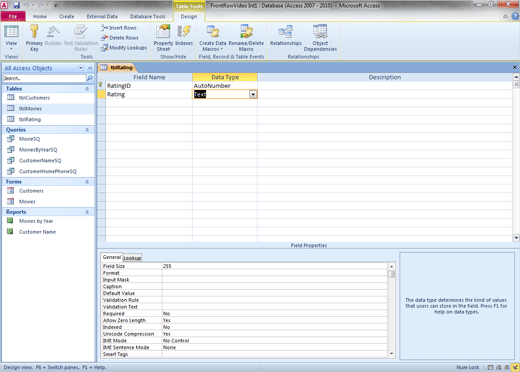Viewport: 520px width, 372px height.
Task: Click the RatingID field name cell
Action: pos(149,86)
